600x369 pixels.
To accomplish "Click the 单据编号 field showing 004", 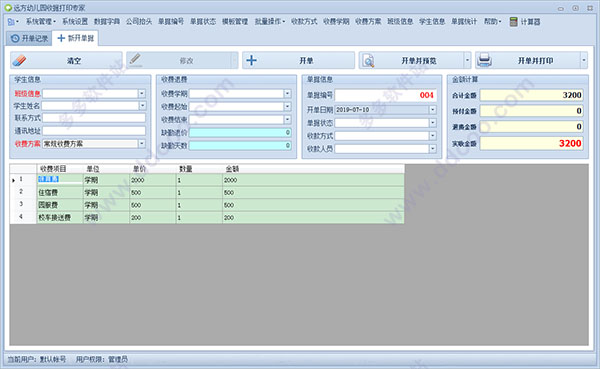I will click(x=386, y=95).
